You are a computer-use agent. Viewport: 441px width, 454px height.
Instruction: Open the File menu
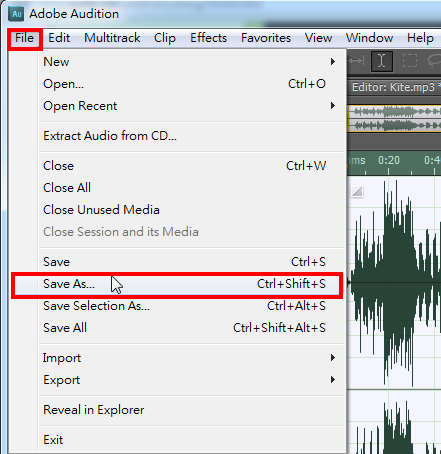coord(25,38)
